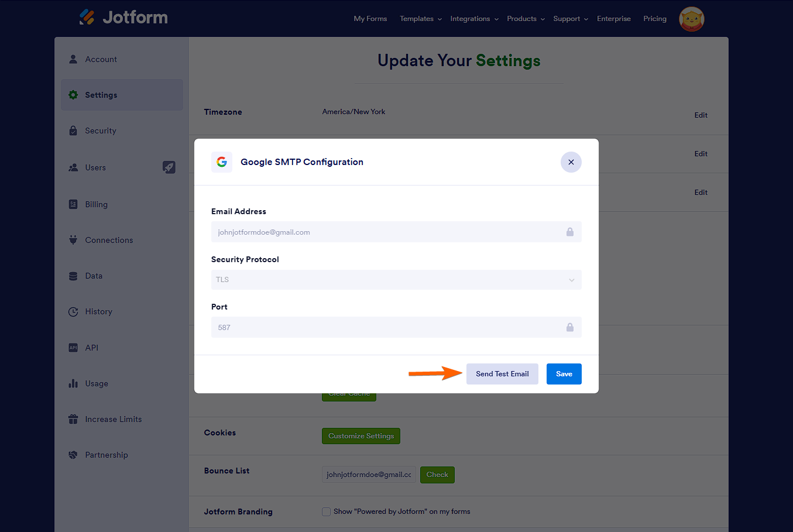Expand the Security Protocol TLS dropdown
The image size is (793, 532).
click(x=396, y=280)
